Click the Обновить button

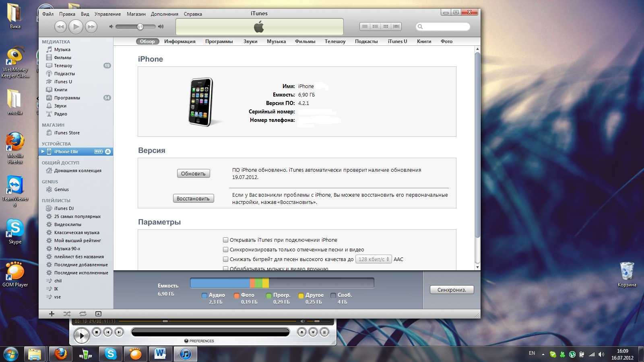[x=193, y=173]
